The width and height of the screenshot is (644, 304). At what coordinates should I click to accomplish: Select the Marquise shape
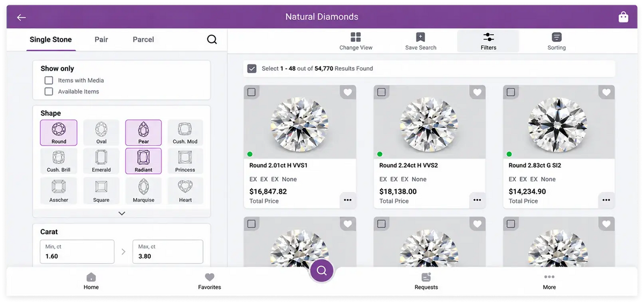143,191
